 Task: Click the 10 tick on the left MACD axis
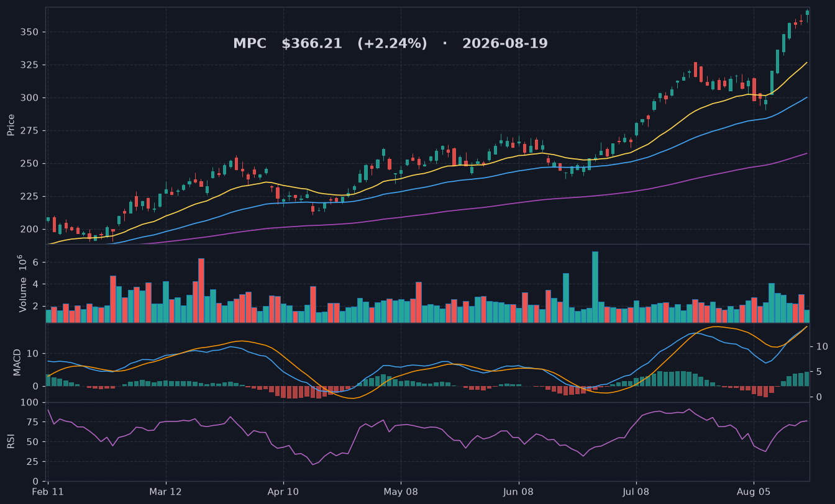pos(34,354)
